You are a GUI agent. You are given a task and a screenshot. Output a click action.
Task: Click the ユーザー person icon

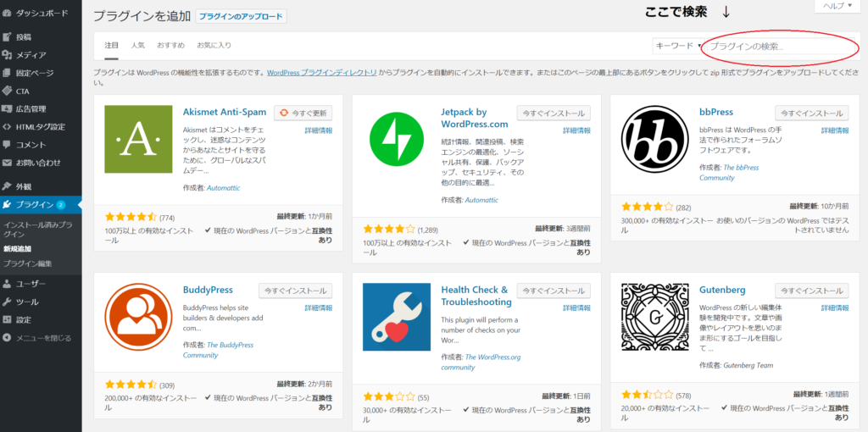pos(7,284)
